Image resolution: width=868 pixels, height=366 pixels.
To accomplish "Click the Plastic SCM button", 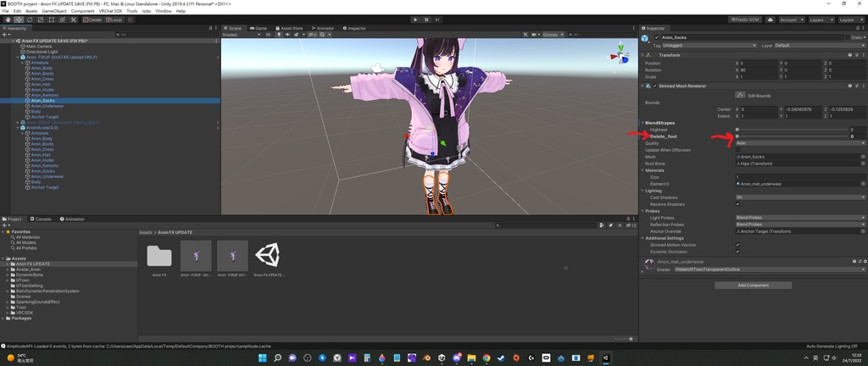I will click(x=746, y=19).
